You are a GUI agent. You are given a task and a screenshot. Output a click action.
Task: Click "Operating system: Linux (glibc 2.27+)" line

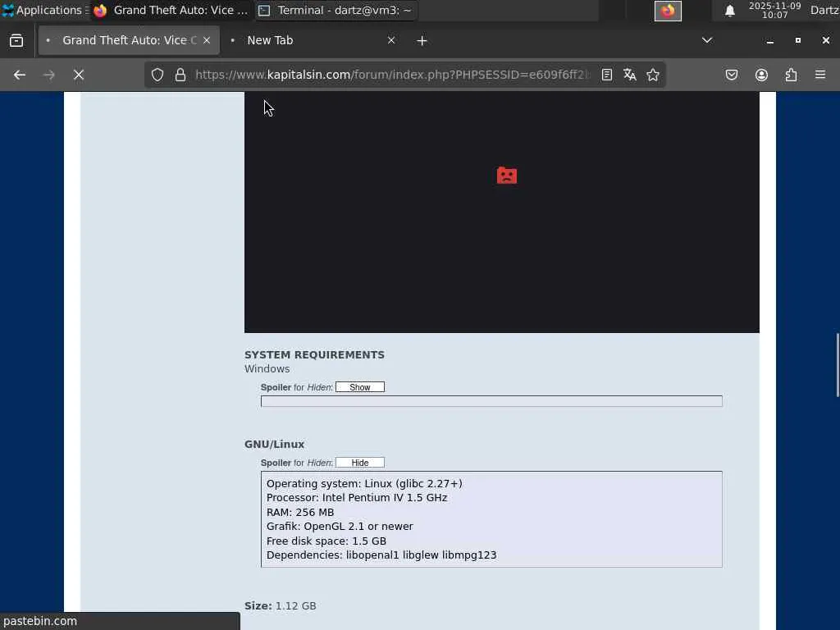[x=364, y=484]
